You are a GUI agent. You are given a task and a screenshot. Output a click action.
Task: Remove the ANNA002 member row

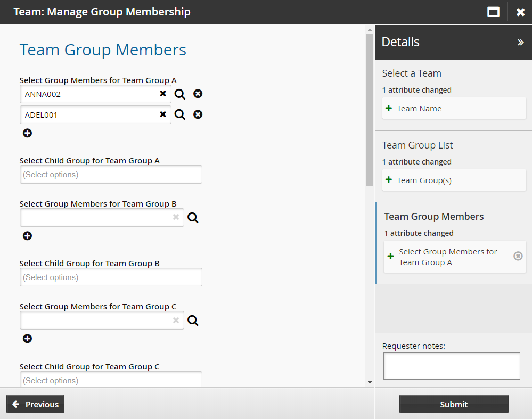tap(198, 94)
